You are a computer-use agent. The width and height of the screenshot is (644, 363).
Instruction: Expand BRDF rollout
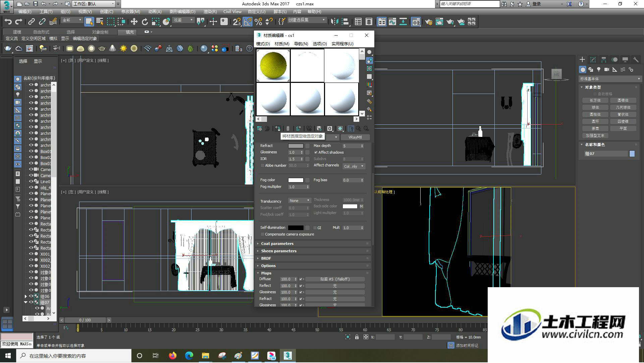point(313,258)
